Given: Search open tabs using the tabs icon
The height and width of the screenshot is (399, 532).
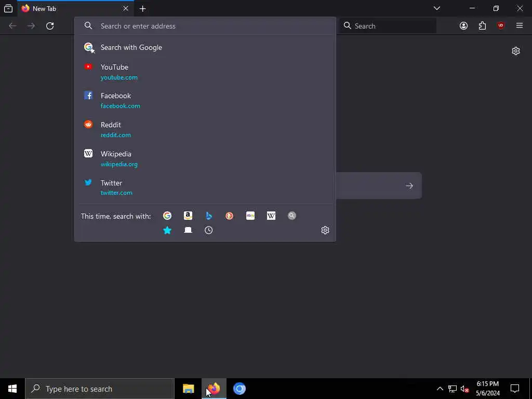Looking at the screenshot, I should click(x=188, y=230).
